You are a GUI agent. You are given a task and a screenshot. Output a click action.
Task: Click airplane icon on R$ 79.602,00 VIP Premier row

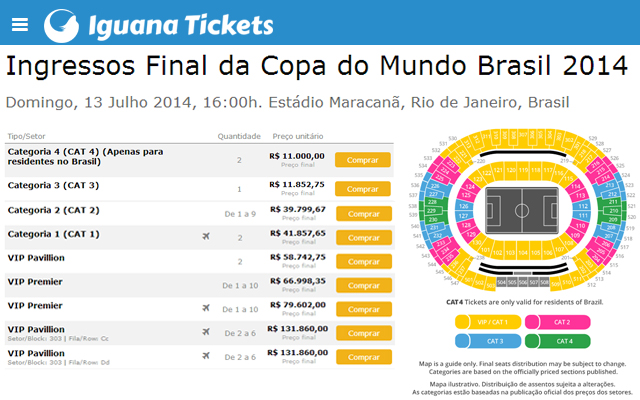click(206, 309)
